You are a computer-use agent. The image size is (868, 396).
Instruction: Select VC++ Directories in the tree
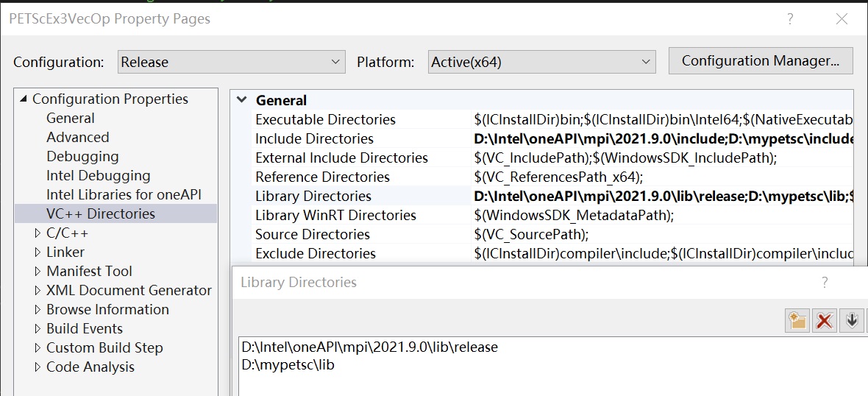click(x=101, y=213)
